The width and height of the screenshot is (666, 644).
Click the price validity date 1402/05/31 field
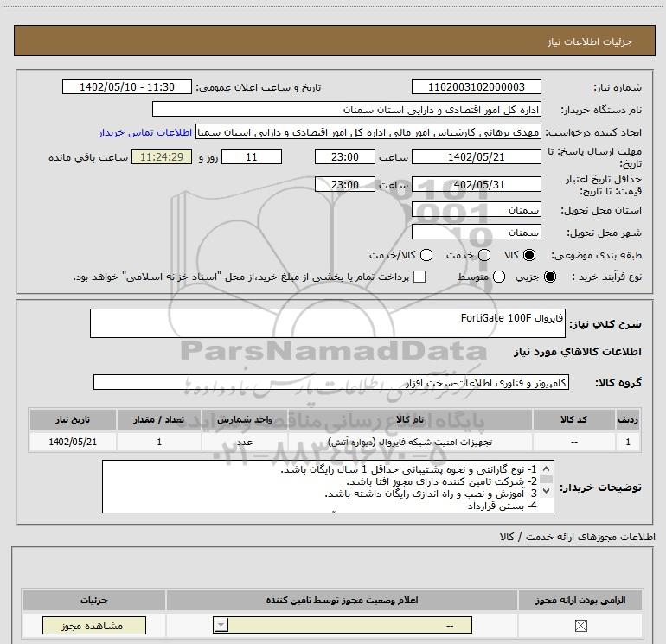coord(476,184)
